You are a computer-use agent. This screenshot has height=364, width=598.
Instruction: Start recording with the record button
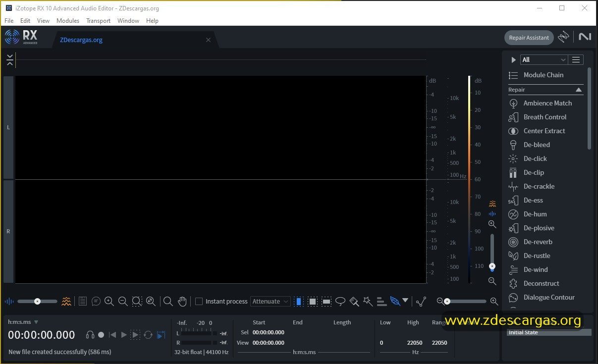101,335
